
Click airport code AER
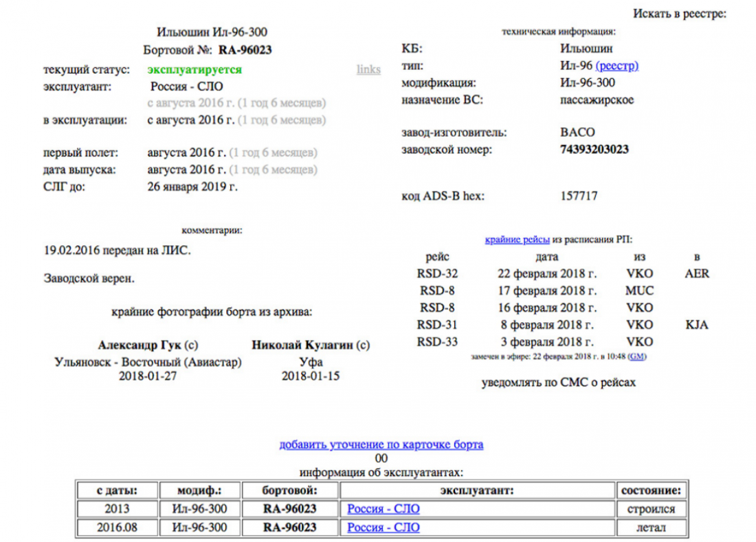tap(697, 273)
